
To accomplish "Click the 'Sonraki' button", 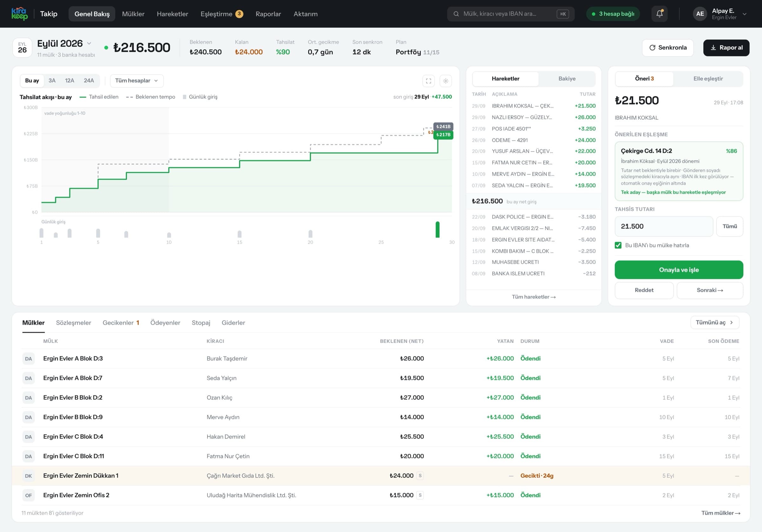I will (x=710, y=290).
